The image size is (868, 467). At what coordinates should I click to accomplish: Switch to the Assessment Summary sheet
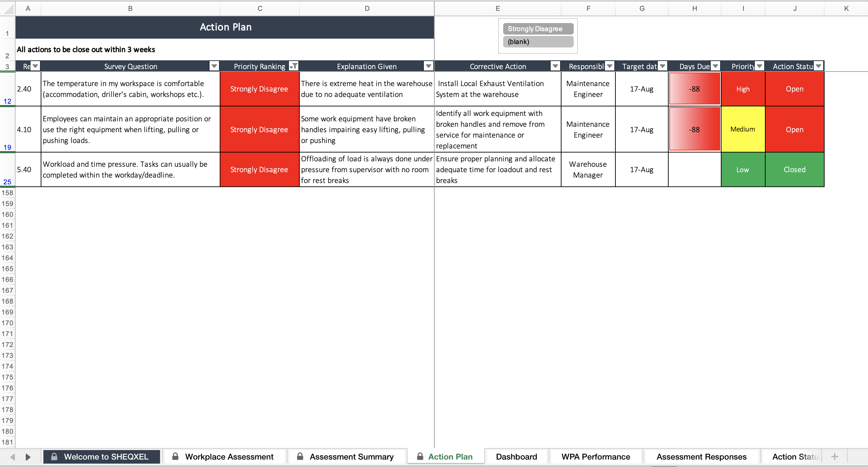pos(347,456)
